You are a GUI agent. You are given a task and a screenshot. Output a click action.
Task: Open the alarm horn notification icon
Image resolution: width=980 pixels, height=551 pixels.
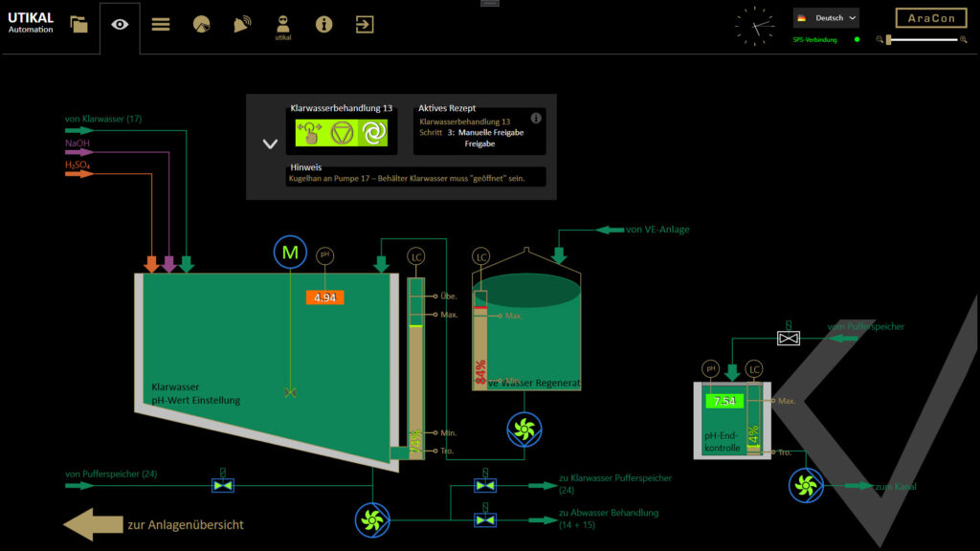point(241,26)
